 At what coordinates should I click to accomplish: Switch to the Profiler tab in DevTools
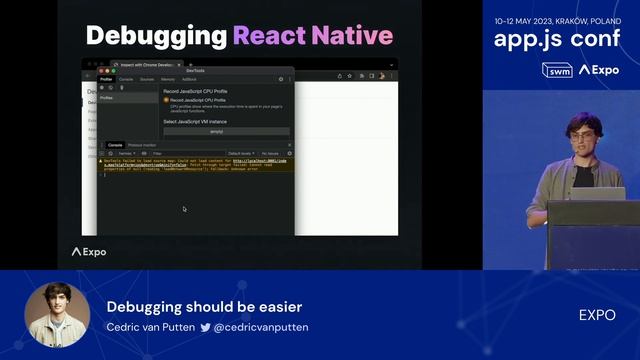[106, 79]
